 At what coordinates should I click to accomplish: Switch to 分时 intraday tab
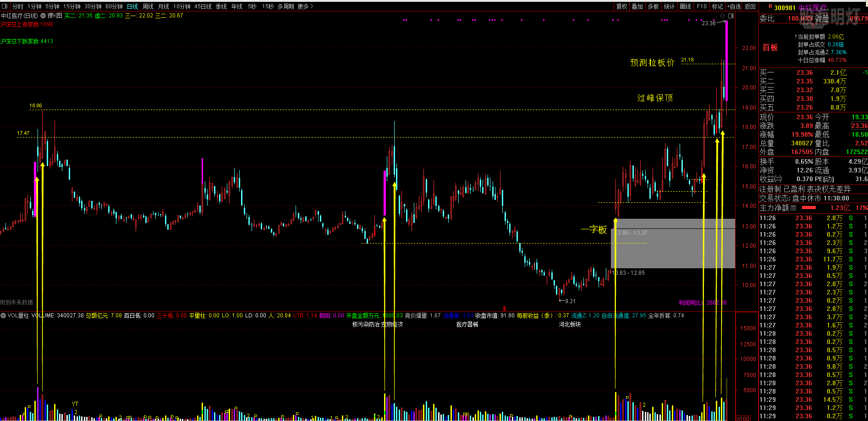click(18, 6)
